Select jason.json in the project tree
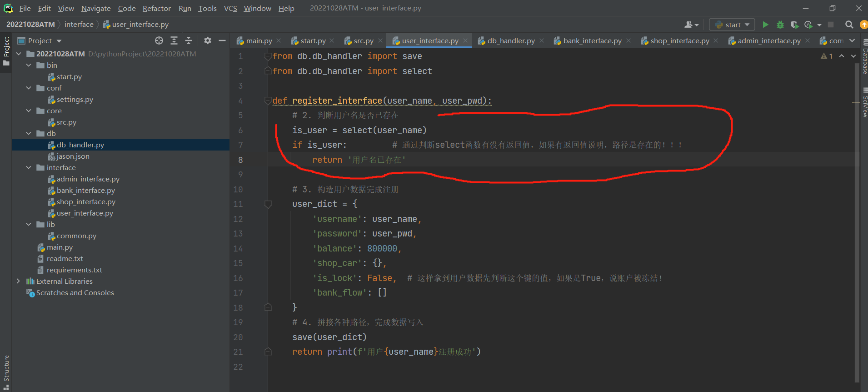 click(73, 156)
